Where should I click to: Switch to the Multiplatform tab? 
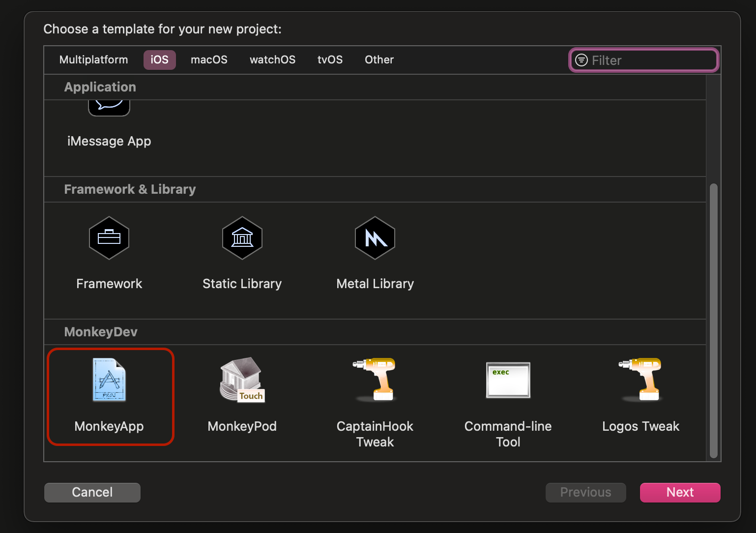point(93,59)
